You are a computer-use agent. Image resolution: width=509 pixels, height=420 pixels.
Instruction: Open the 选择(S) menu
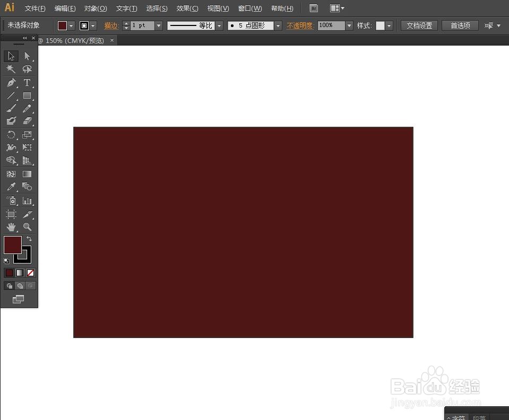pyautogui.click(x=157, y=8)
